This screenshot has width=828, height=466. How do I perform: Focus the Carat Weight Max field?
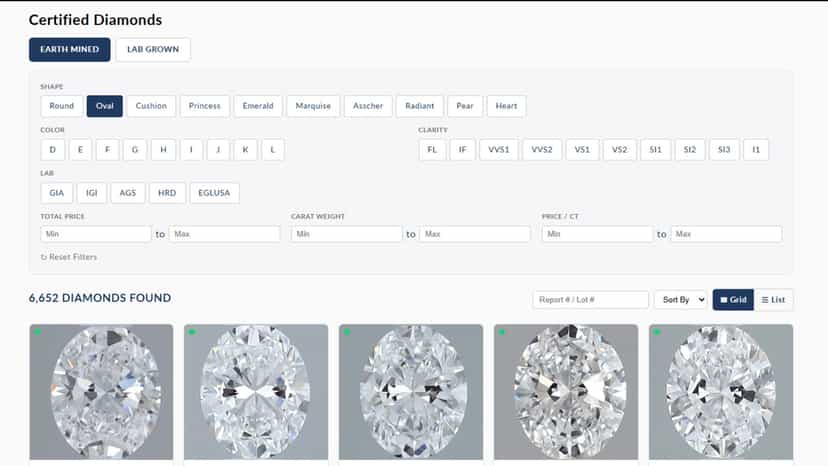(x=475, y=234)
